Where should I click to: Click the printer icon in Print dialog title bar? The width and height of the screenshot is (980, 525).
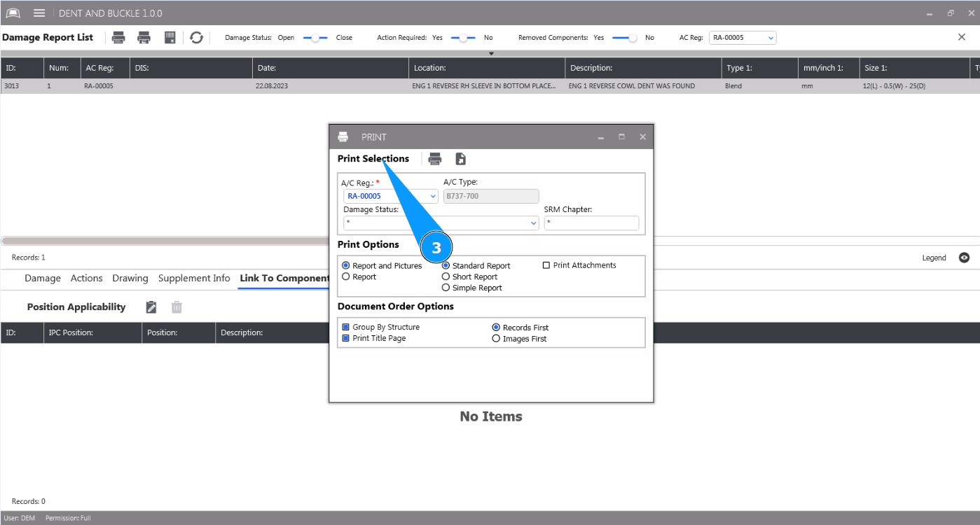point(343,137)
